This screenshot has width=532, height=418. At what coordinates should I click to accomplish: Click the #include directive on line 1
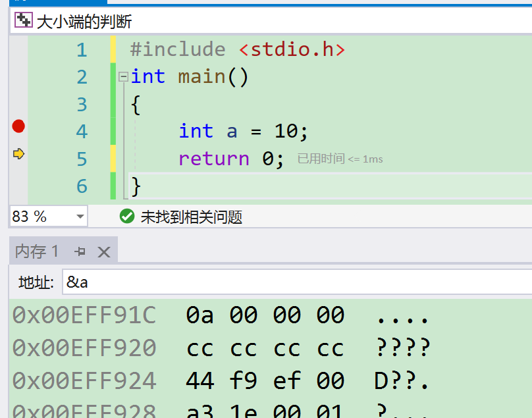pyautogui.click(x=178, y=49)
